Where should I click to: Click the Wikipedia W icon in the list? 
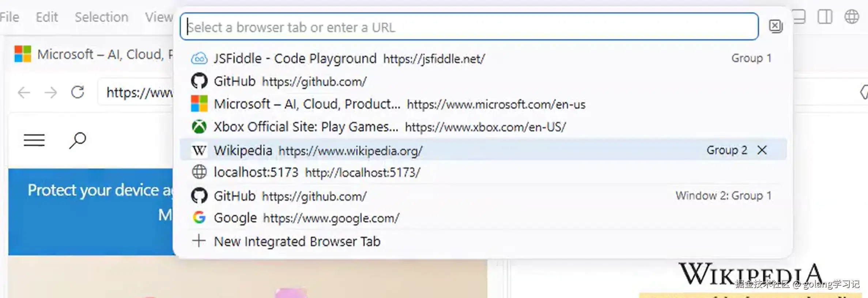(199, 150)
